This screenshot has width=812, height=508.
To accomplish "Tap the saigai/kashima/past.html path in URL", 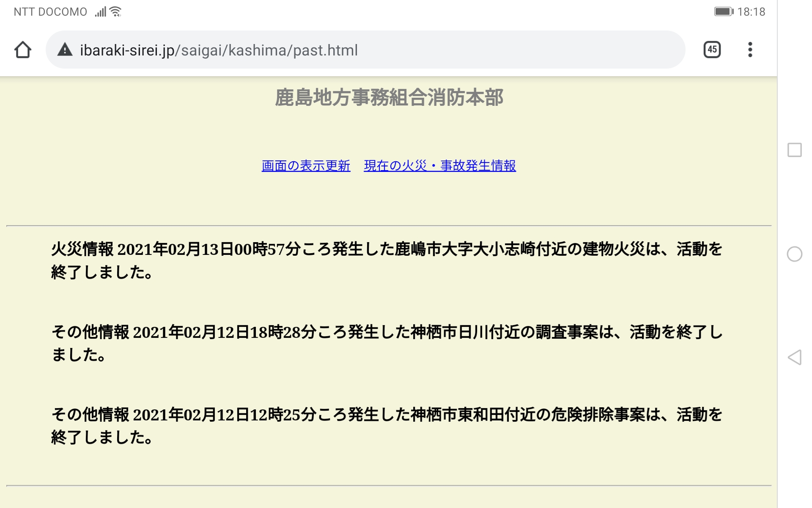I will tap(266, 50).
